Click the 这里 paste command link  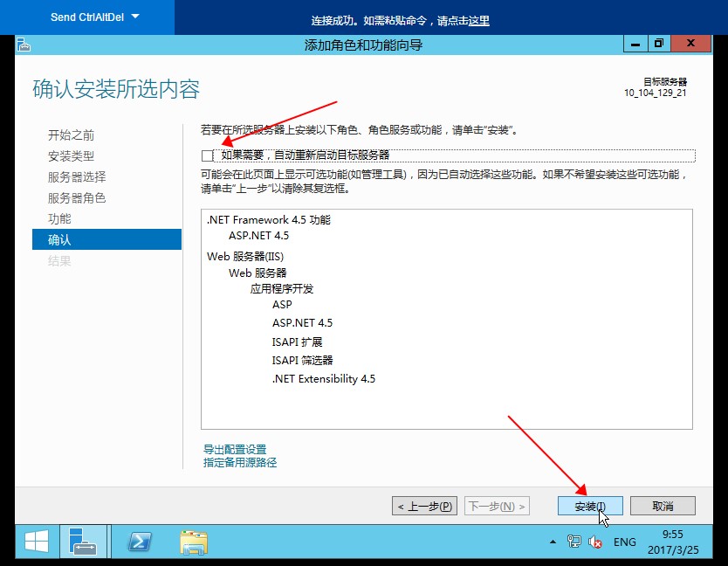click(478, 20)
